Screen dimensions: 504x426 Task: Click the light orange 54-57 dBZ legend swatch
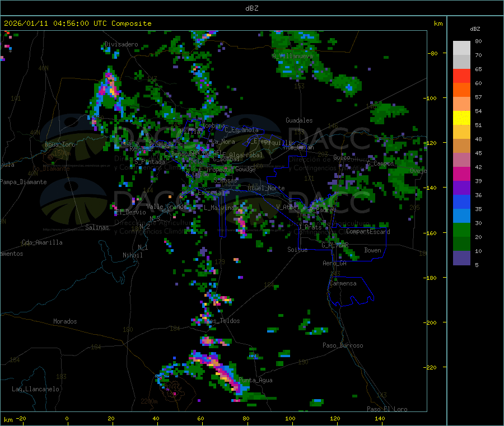click(461, 104)
